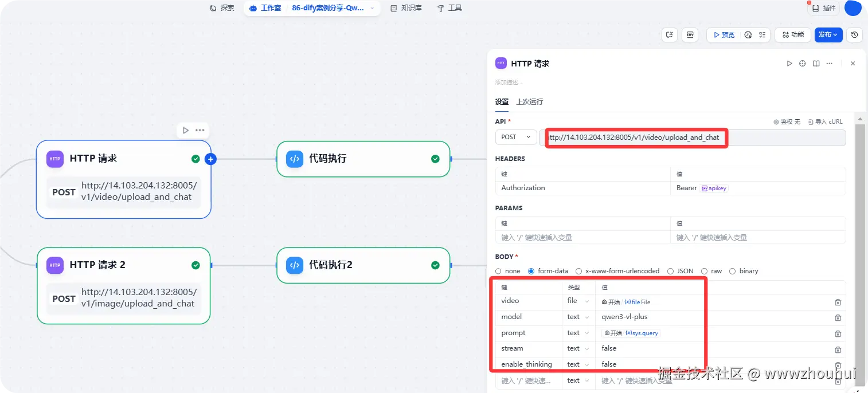The image size is (868, 393).
Task: Open the version history icon right of 发布
Action: tap(854, 35)
